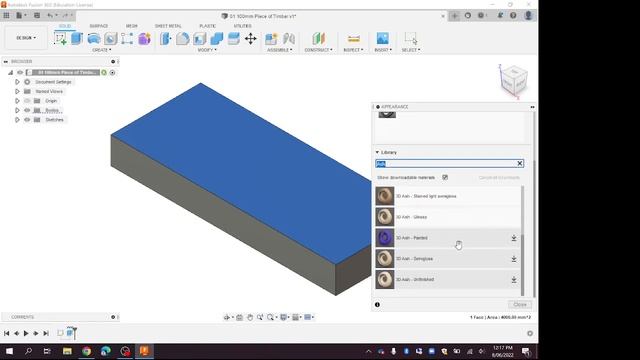640x360 pixels.
Task: Expand Sketches tree node
Action: tap(17, 120)
